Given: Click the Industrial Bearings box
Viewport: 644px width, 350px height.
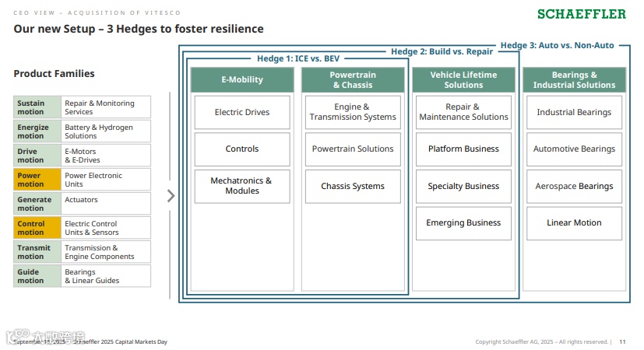Looking at the screenshot, I should click(x=574, y=113).
